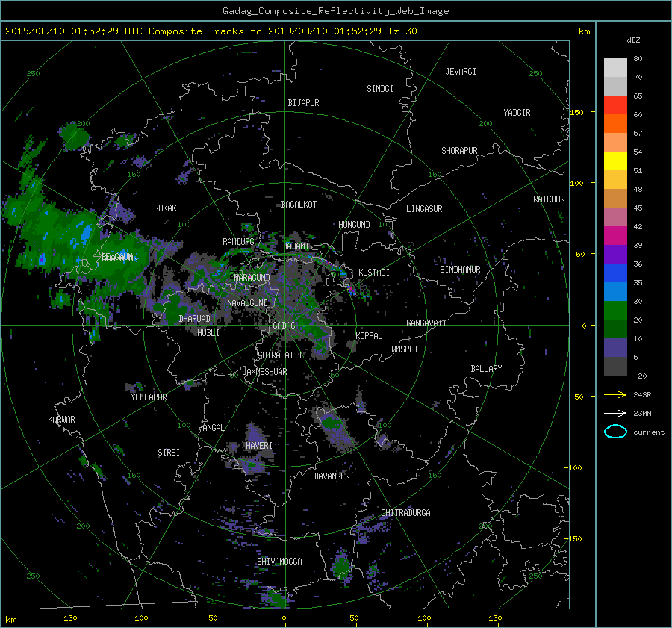Select the magenta 42 dBZ color swatch
The image size is (672, 628).
click(x=615, y=235)
